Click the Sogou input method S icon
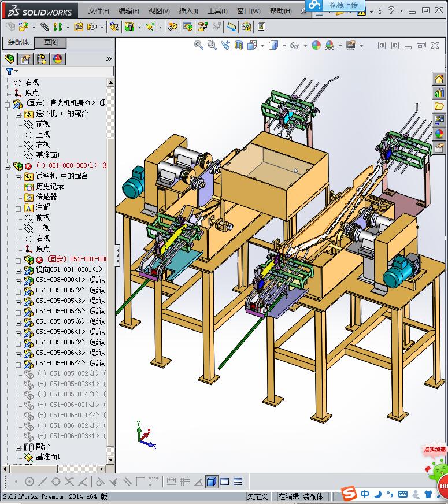The height and width of the screenshot is (504, 448). (x=349, y=494)
